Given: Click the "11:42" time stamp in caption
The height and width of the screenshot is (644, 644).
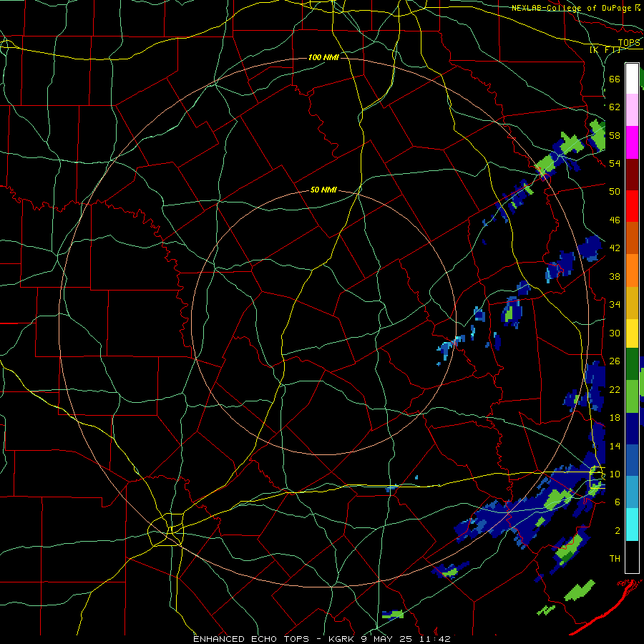Looking at the screenshot, I should click(x=435, y=639).
